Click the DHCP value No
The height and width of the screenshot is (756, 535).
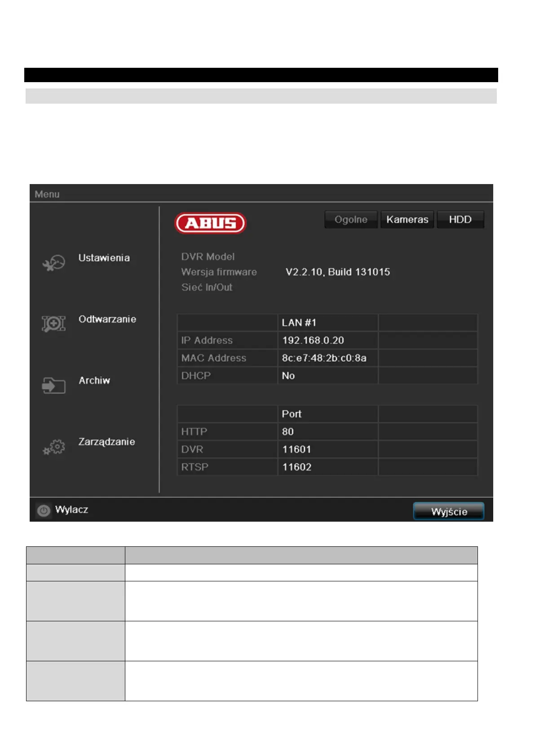click(x=288, y=376)
